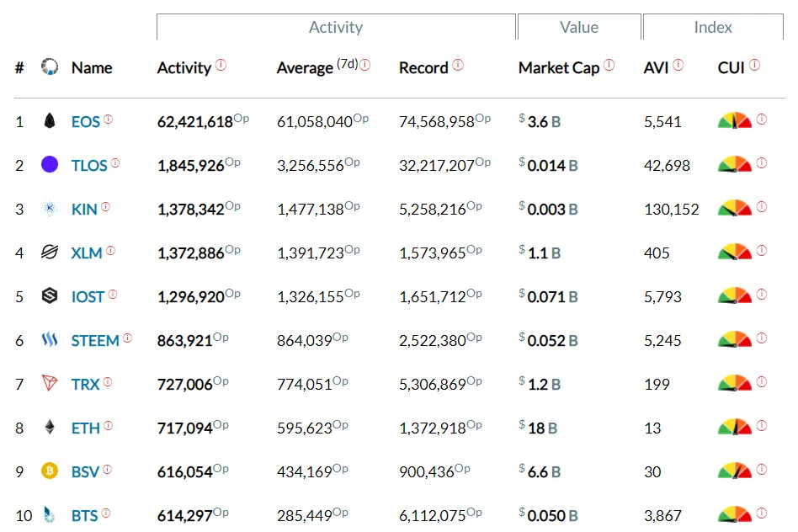Screen dimensions: 798x532
Task: Open the TLOS coin link
Action: click(89, 166)
